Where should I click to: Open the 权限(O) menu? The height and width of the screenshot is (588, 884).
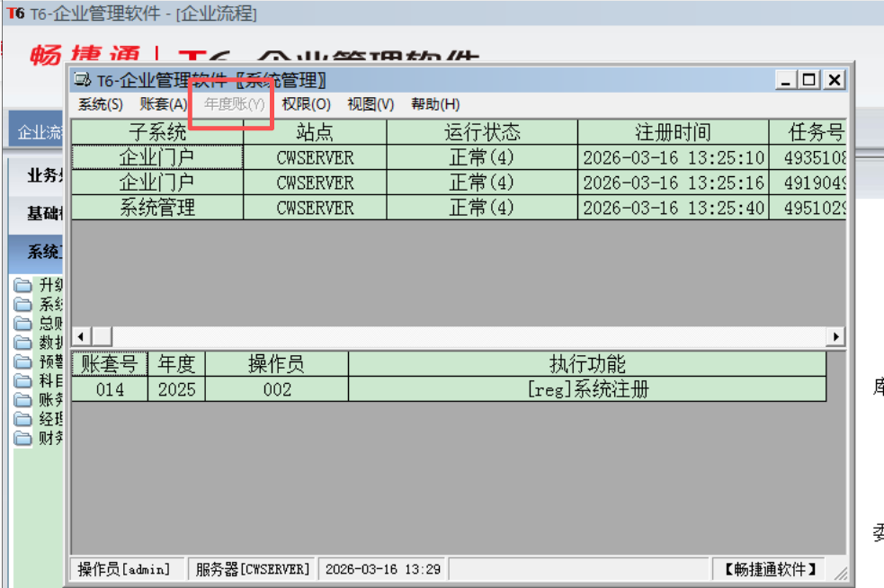pyautogui.click(x=306, y=104)
